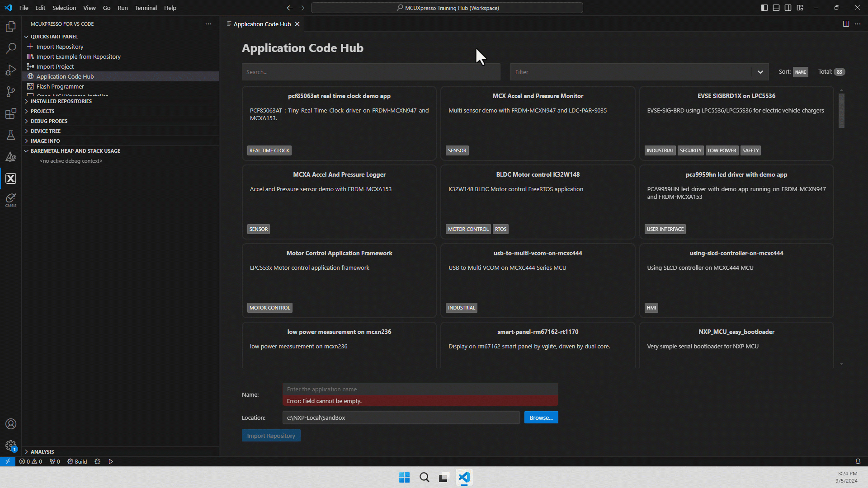Open the Search sidebar icon
Image resolution: width=868 pixels, height=488 pixels.
click(11, 48)
